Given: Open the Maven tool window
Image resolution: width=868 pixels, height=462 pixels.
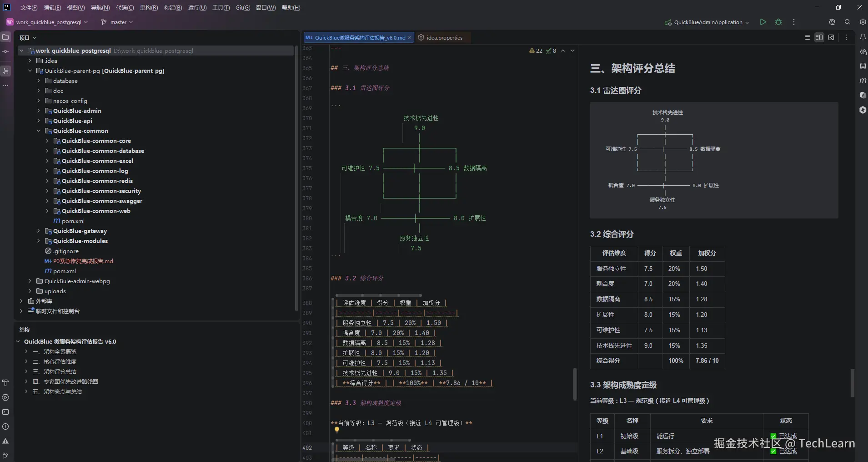Looking at the screenshot, I should pos(863,81).
